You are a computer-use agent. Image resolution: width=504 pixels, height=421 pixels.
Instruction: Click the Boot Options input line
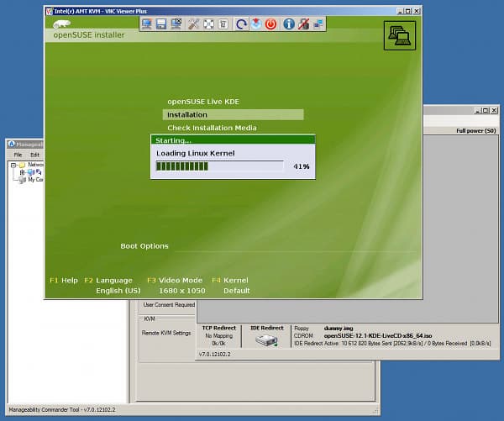(x=296, y=247)
